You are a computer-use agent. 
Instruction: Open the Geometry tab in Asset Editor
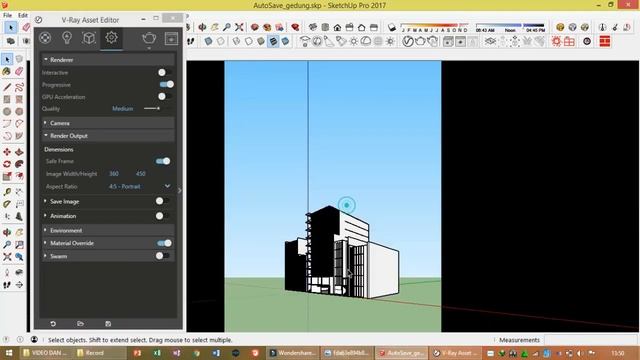coord(89,38)
